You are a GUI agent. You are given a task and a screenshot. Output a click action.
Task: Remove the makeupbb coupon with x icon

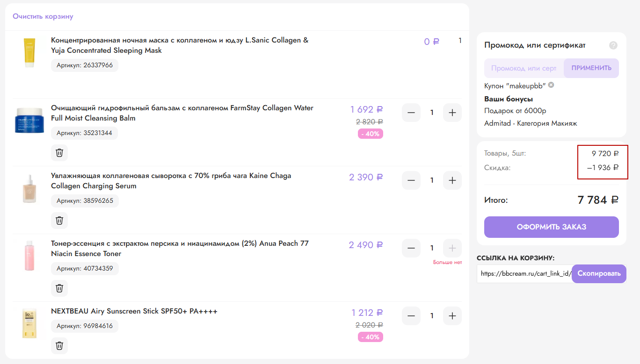[x=551, y=85]
